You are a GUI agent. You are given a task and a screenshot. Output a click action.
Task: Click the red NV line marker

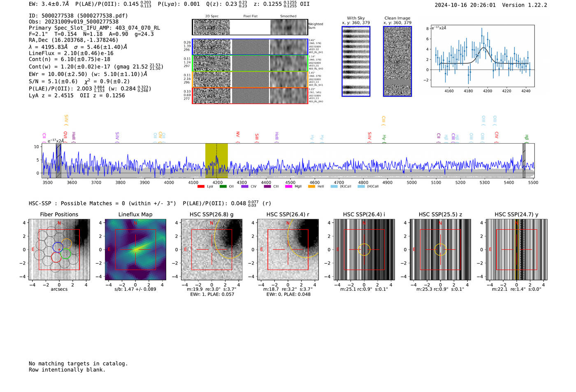pos(238,137)
